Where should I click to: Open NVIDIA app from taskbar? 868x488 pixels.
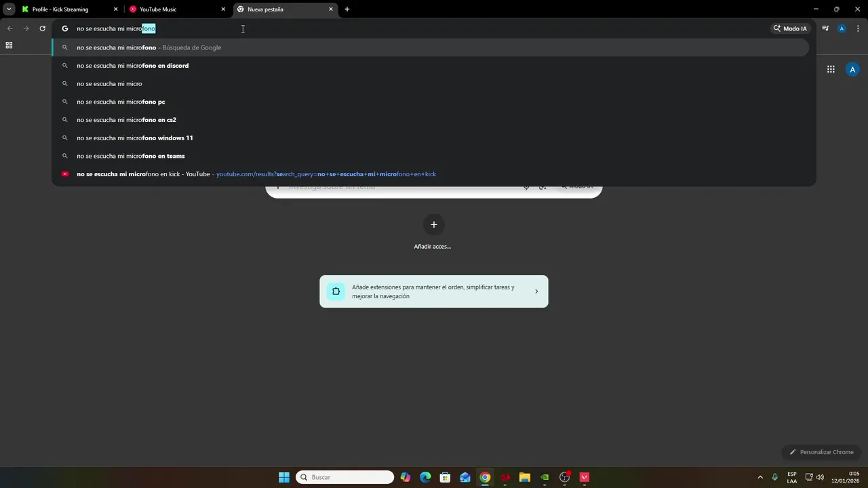[545, 477]
